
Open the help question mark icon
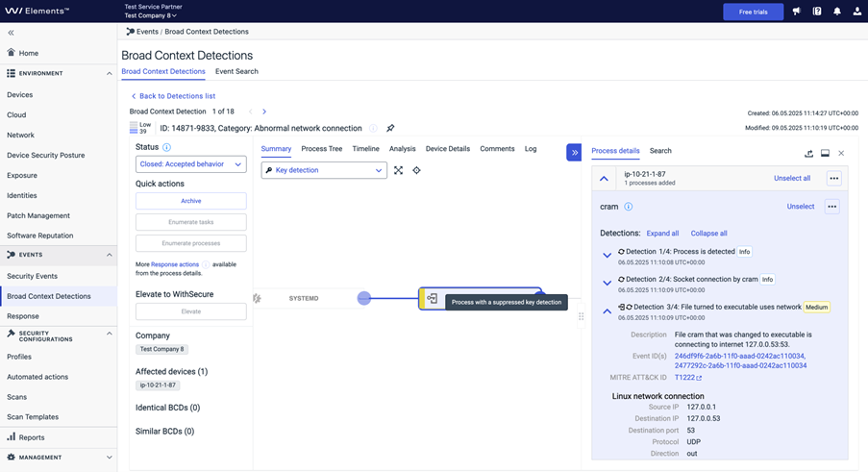coord(817,12)
